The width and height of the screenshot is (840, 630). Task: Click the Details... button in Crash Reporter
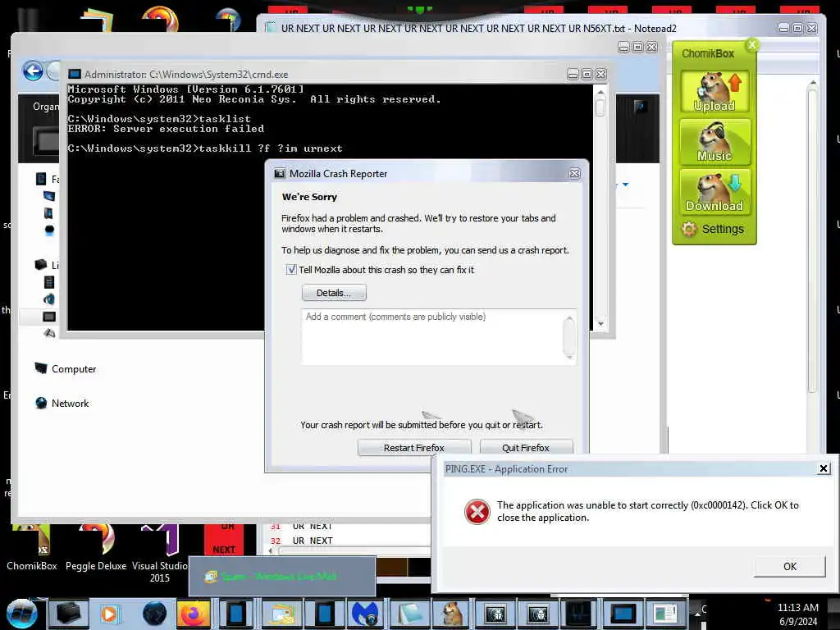(334, 293)
